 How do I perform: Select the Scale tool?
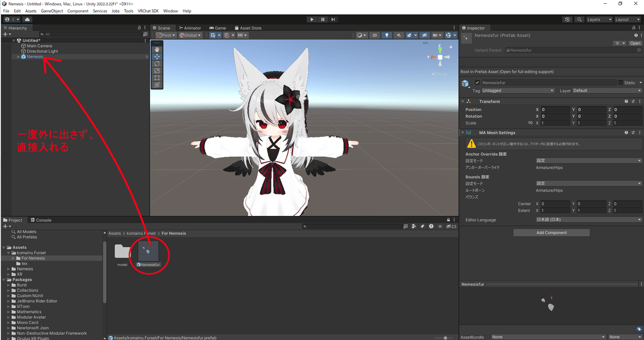[x=157, y=70]
